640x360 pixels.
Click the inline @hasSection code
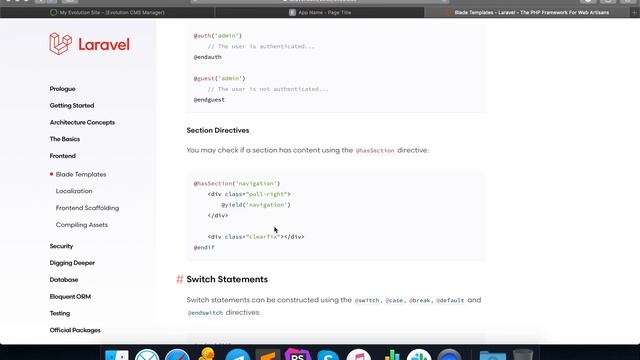(x=375, y=150)
